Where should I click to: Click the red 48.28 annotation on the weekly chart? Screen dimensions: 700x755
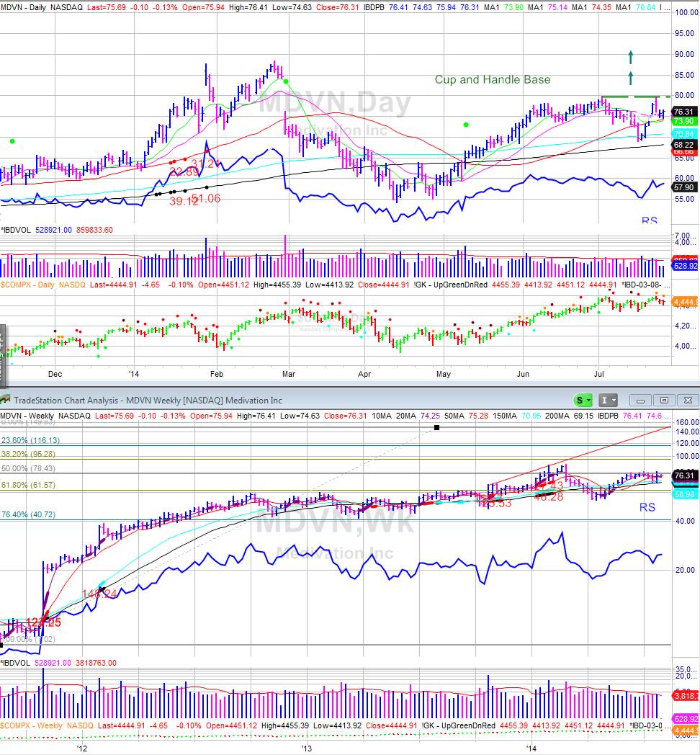pos(548,497)
